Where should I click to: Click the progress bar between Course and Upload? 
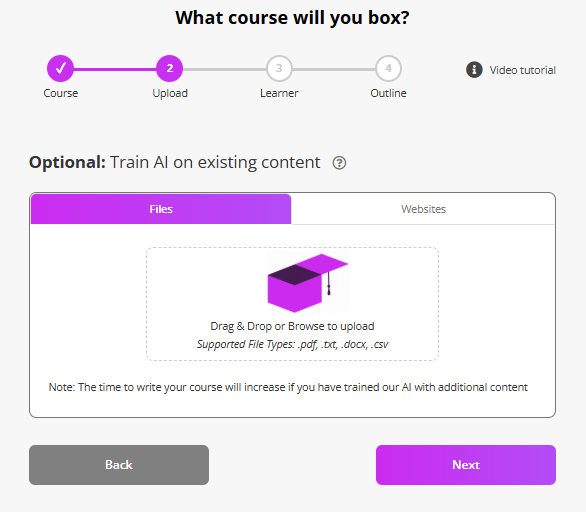coord(115,69)
